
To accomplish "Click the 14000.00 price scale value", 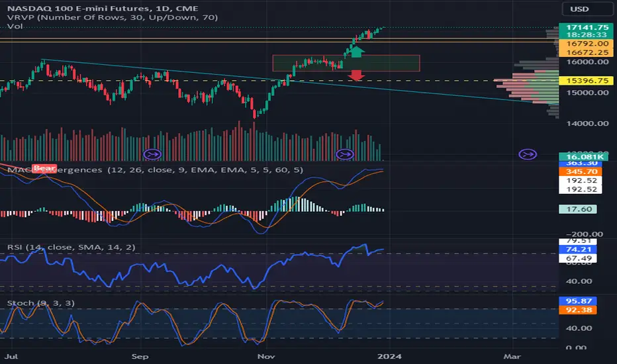I will coord(587,123).
